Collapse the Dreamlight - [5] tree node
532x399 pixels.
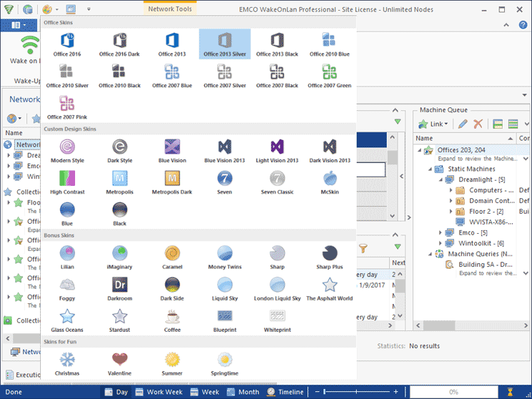[441, 179]
